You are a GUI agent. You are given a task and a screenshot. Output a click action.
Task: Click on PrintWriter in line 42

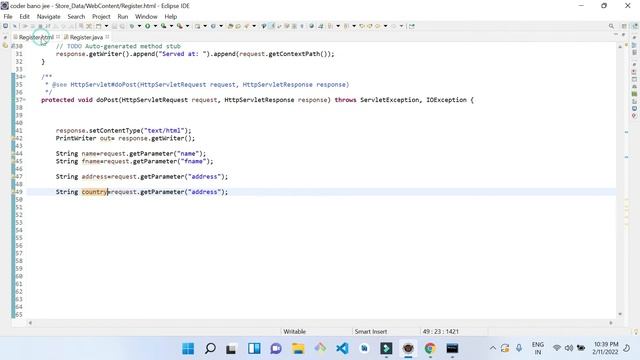coord(76,138)
